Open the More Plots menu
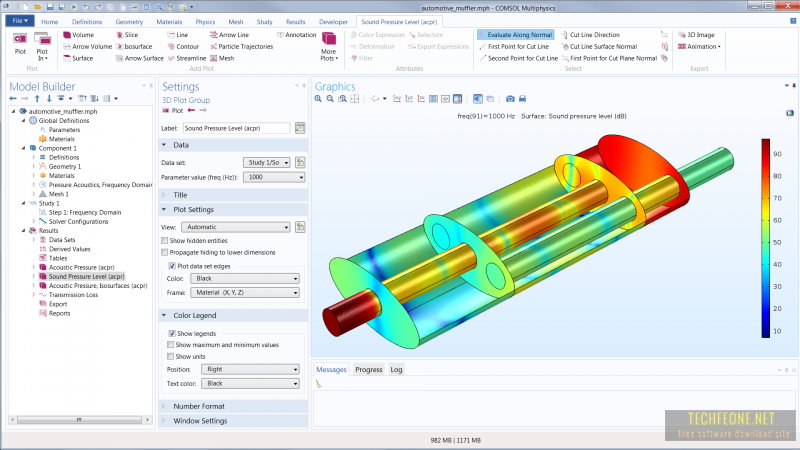The image size is (800, 450). [329, 46]
